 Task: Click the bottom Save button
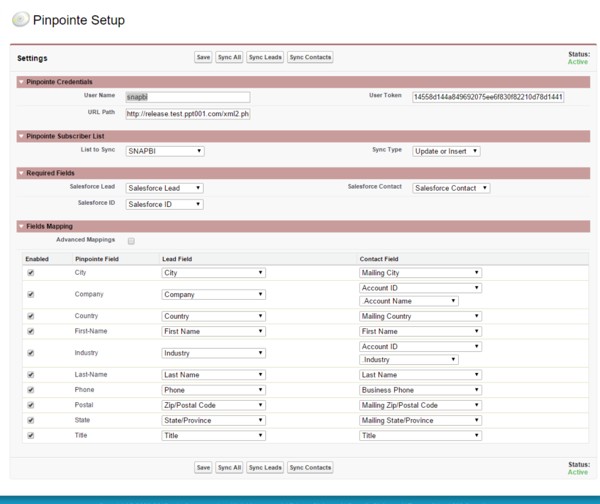[x=203, y=467]
